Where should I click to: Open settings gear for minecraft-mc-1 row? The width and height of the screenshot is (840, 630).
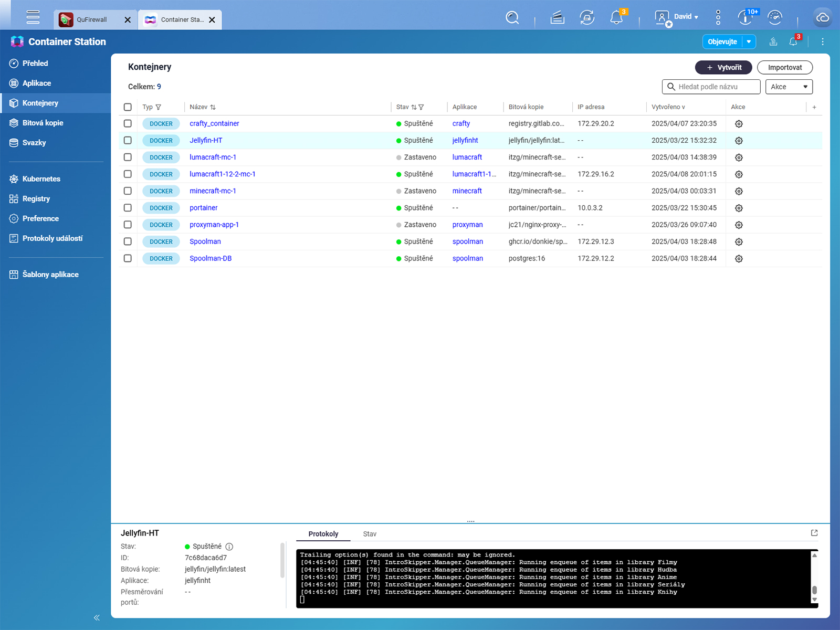pos(739,191)
